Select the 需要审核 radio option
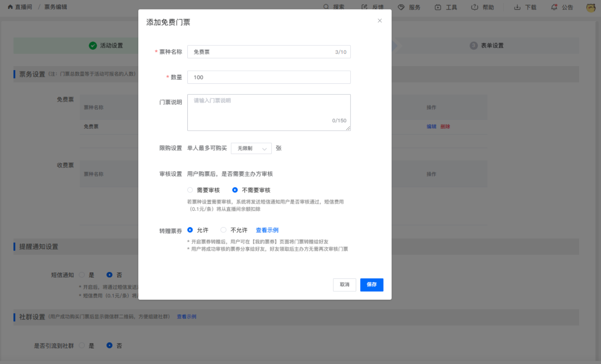Image resolution: width=601 pixels, height=364 pixels. [x=190, y=190]
